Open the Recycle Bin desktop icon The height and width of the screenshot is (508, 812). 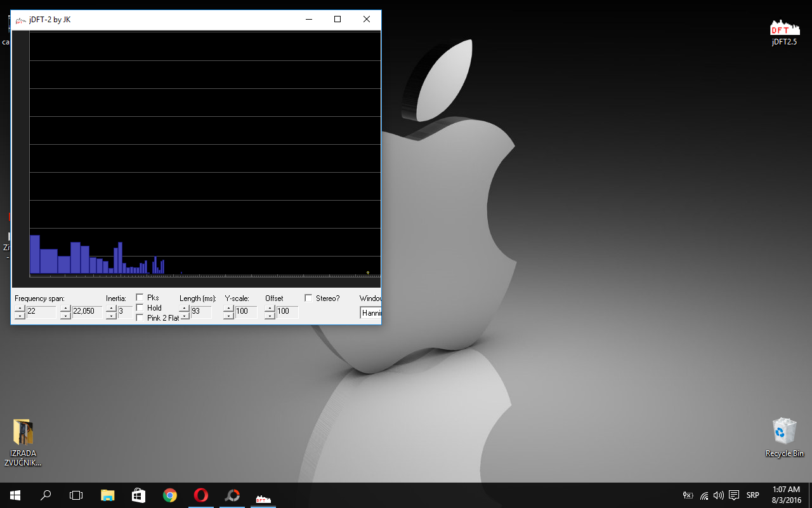[x=784, y=437]
